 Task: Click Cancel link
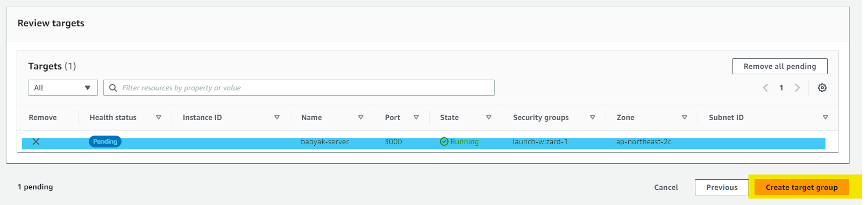666,187
